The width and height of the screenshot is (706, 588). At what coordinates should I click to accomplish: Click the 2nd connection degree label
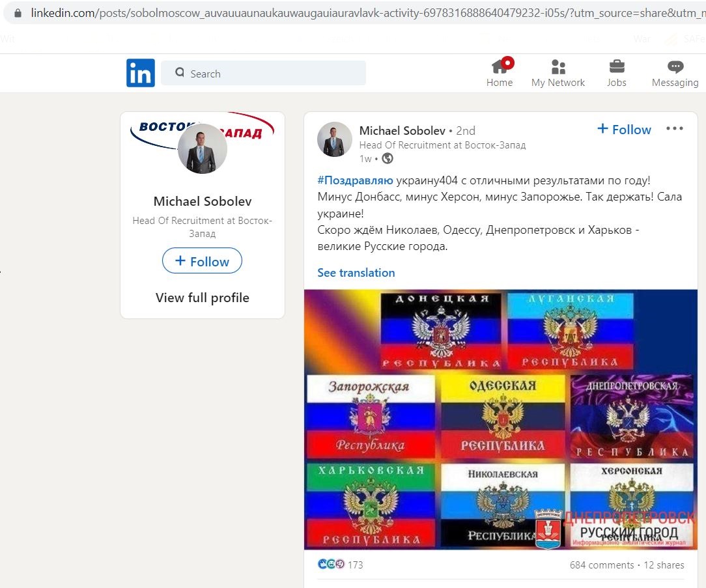pyautogui.click(x=466, y=131)
